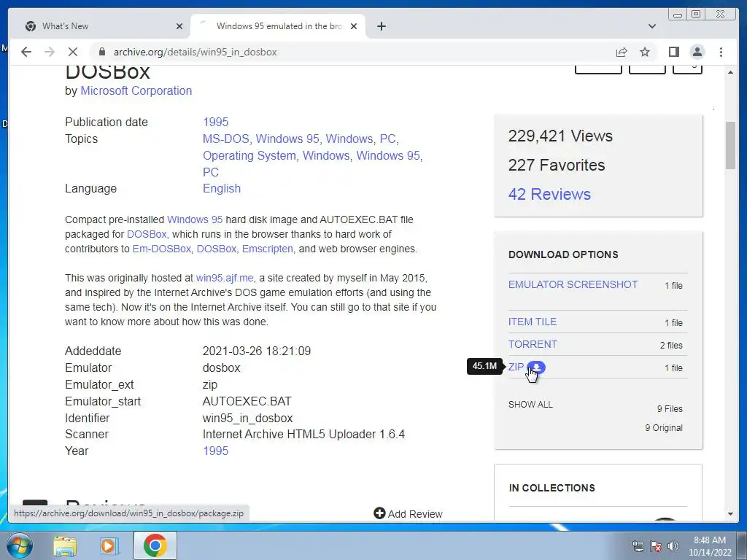Go back to the previous page

point(26,52)
